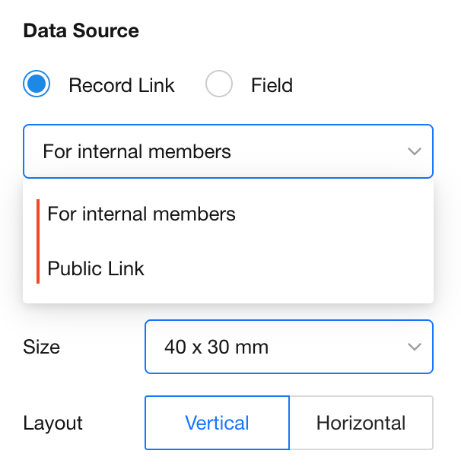Click the orange marker beside Public Link
The height and width of the screenshot is (476, 461).
coord(37,268)
